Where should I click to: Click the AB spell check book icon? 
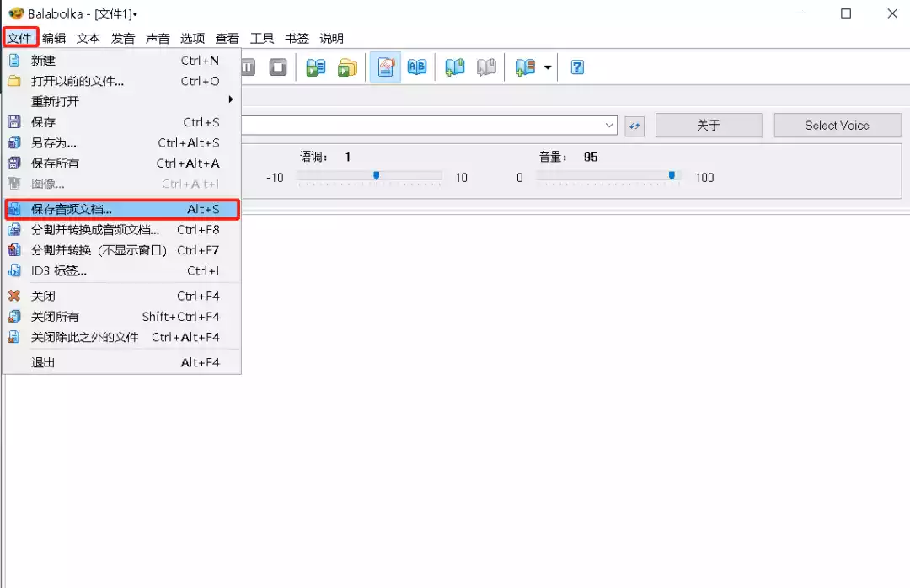pyautogui.click(x=417, y=67)
